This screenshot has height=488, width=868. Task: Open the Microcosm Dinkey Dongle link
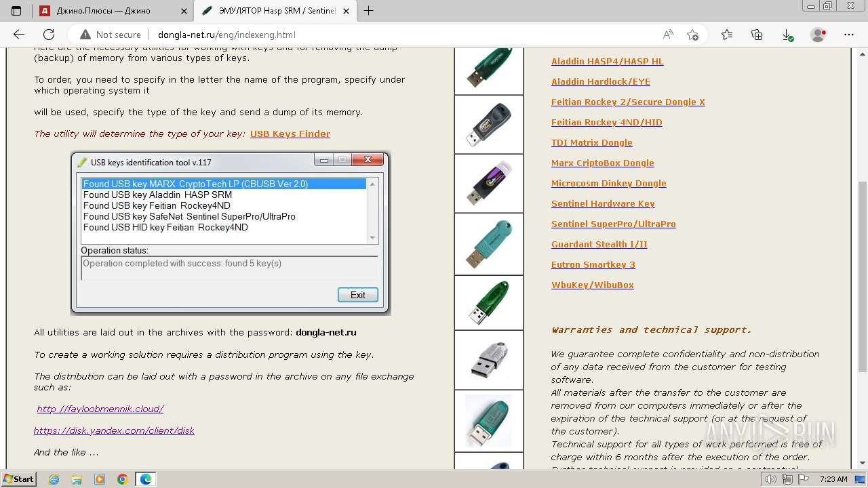pos(609,183)
